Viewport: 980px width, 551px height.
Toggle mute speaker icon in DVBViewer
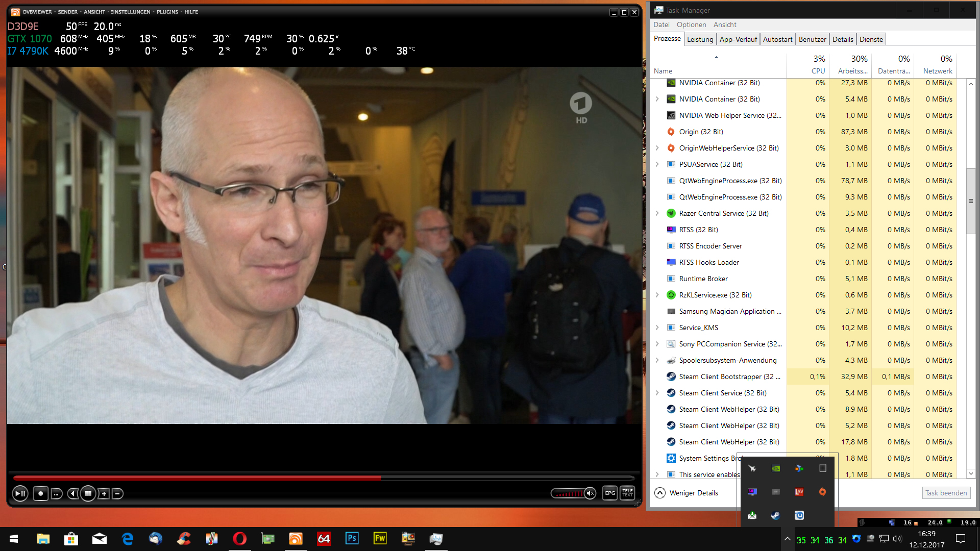(590, 493)
